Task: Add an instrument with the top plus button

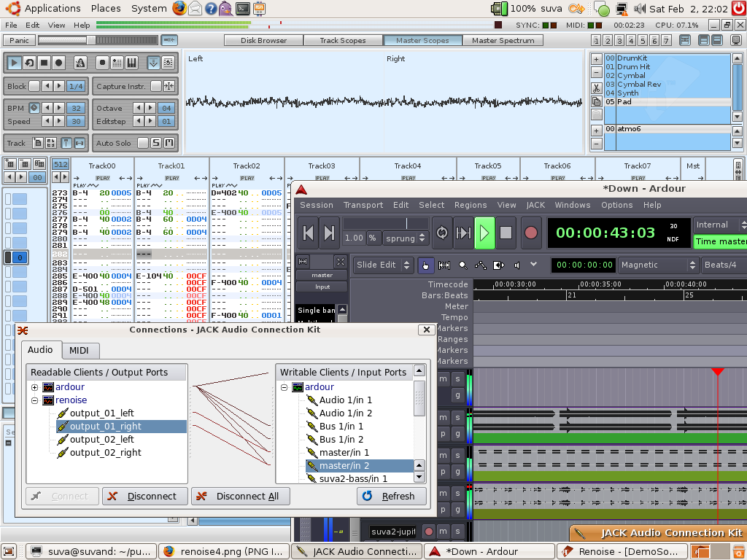Action: [596, 60]
